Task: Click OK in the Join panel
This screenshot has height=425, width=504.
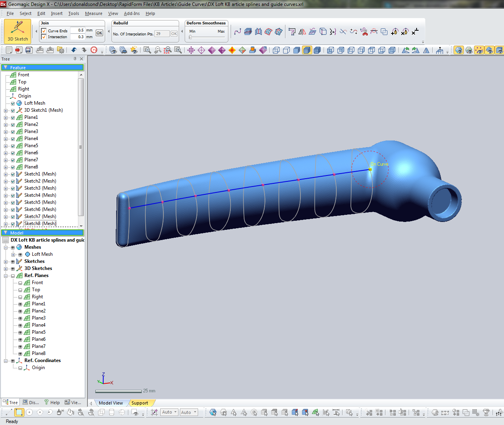Action: 99,33
